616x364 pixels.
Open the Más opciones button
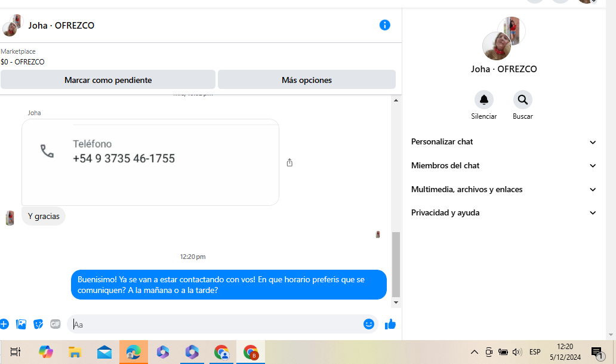(307, 80)
